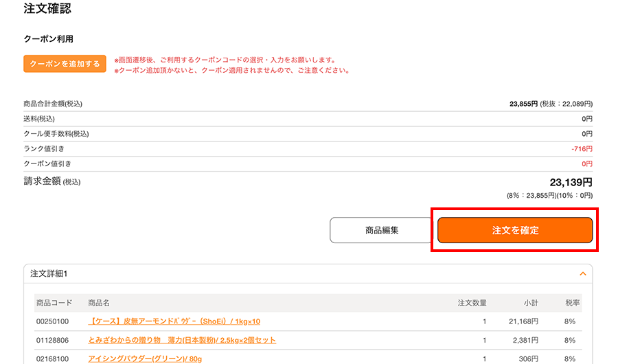Click the rank discount -716円 value
Viewport: 618px width, 364px height.
[582, 148]
